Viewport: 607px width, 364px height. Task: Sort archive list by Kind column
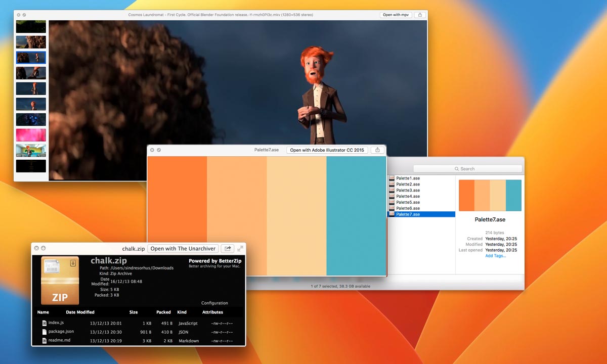[182, 312]
